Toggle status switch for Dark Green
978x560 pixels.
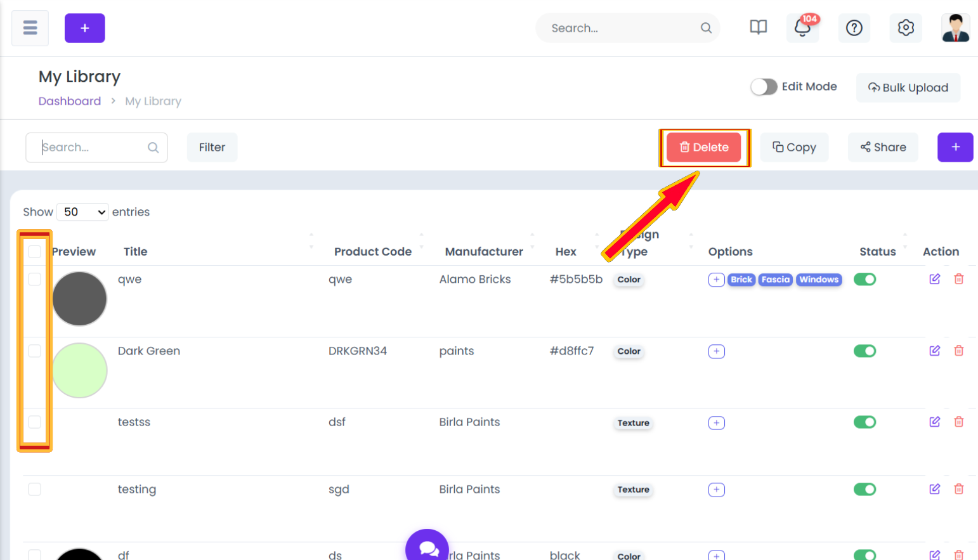[864, 351]
